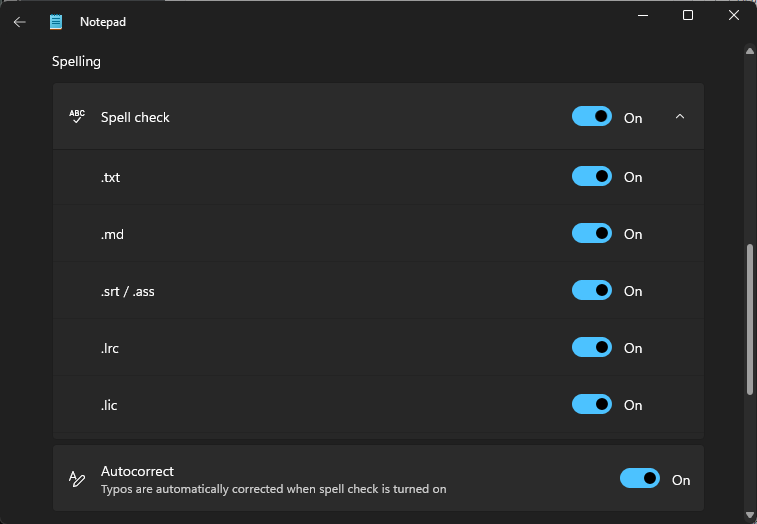Click the vertical scrollbar thumb
This screenshot has width=757, height=524.
pyautogui.click(x=750, y=320)
